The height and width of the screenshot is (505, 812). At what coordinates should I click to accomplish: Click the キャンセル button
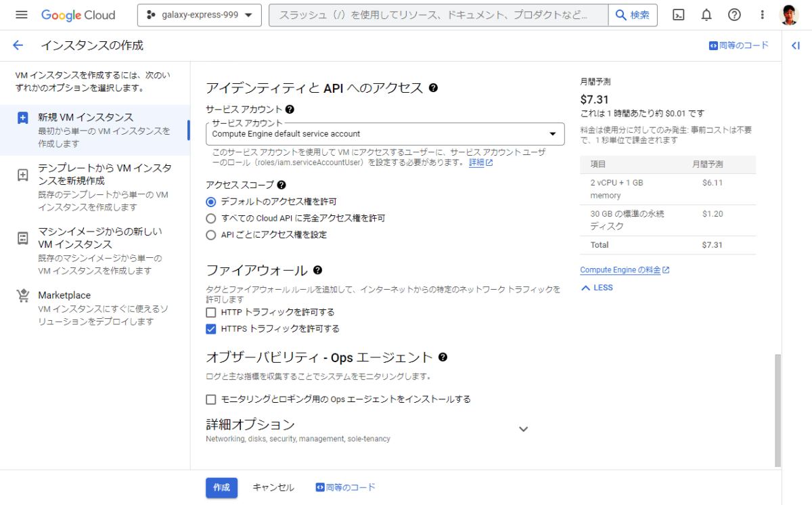coord(273,487)
